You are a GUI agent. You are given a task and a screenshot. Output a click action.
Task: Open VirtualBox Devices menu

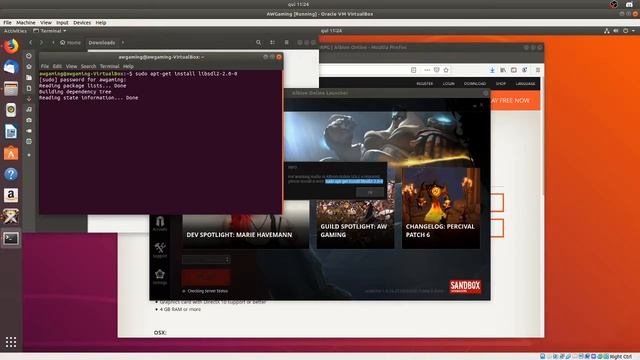click(82, 22)
